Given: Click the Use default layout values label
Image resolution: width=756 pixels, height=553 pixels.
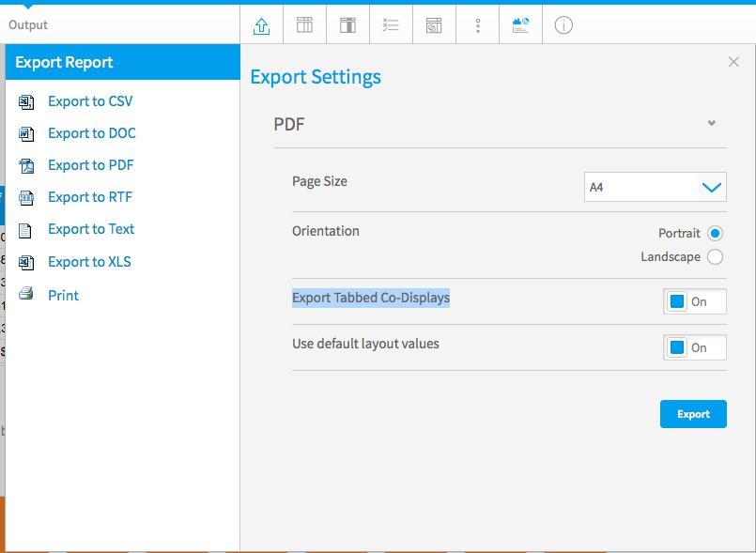Looking at the screenshot, I should click(x=365, y=344).
